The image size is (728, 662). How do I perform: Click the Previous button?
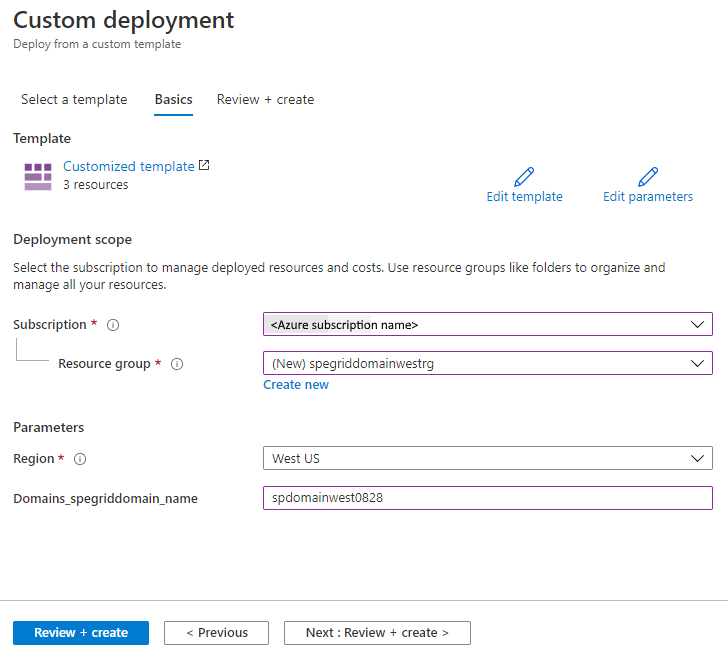216,633
